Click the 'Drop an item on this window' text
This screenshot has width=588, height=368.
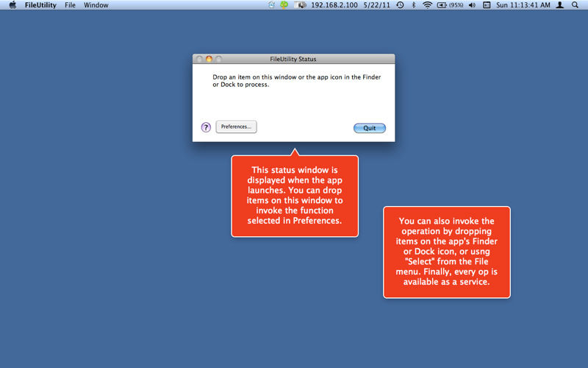[x=297, y=81]
